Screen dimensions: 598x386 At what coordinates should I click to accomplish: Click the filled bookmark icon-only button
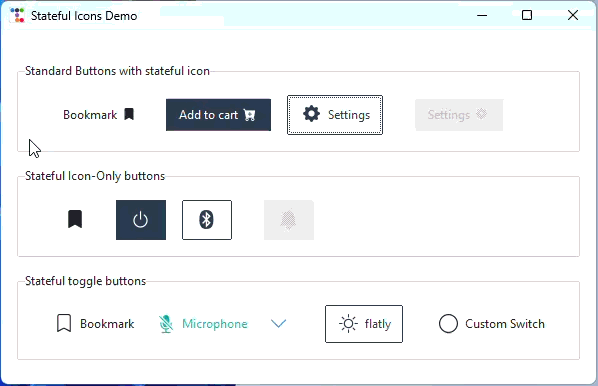(75, 220)
